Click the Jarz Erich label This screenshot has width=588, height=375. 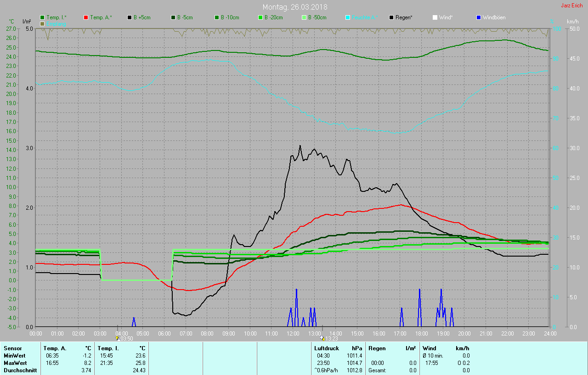click(x=571, y=6)
